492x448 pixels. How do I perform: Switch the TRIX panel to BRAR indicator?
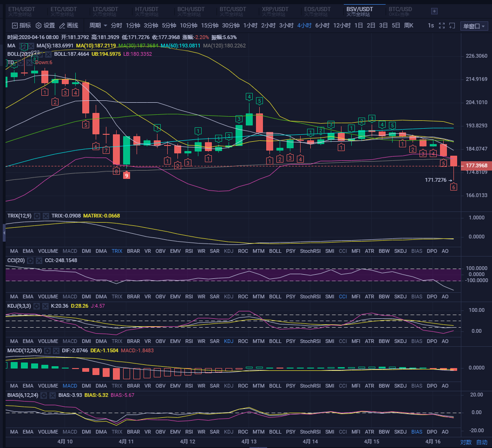(133, 251)
